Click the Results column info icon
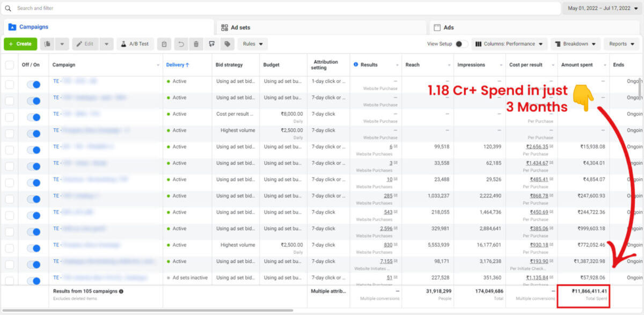 tap(356, 65)
